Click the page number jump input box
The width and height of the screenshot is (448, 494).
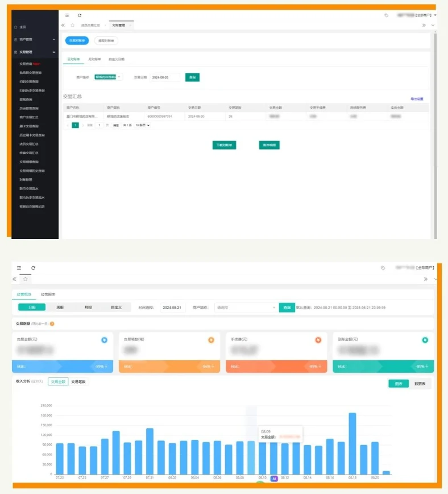99,125
